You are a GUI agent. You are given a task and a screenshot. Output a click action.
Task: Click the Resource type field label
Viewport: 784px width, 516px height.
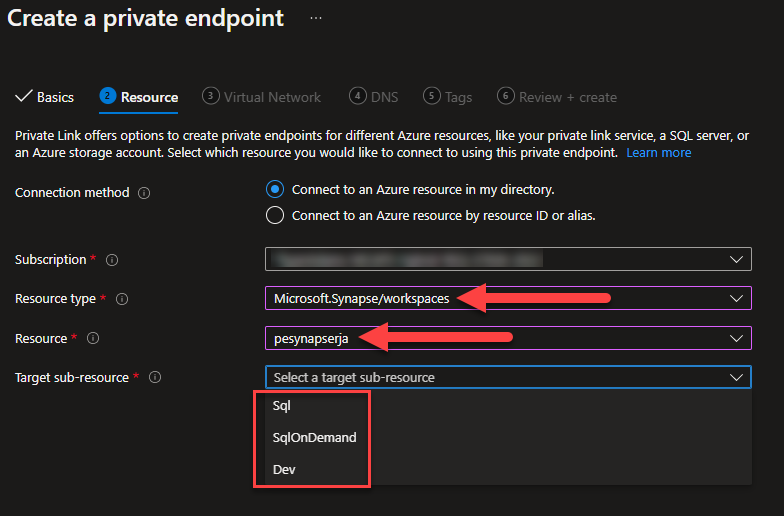(55, 298)
